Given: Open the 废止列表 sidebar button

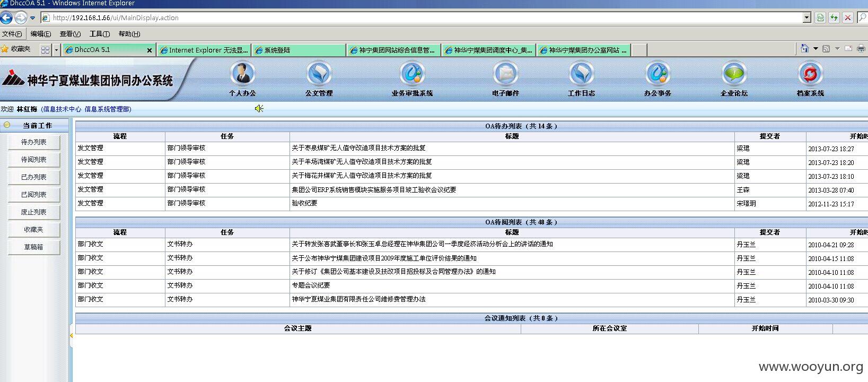Looking at the screenshot, I should [34, 212].
